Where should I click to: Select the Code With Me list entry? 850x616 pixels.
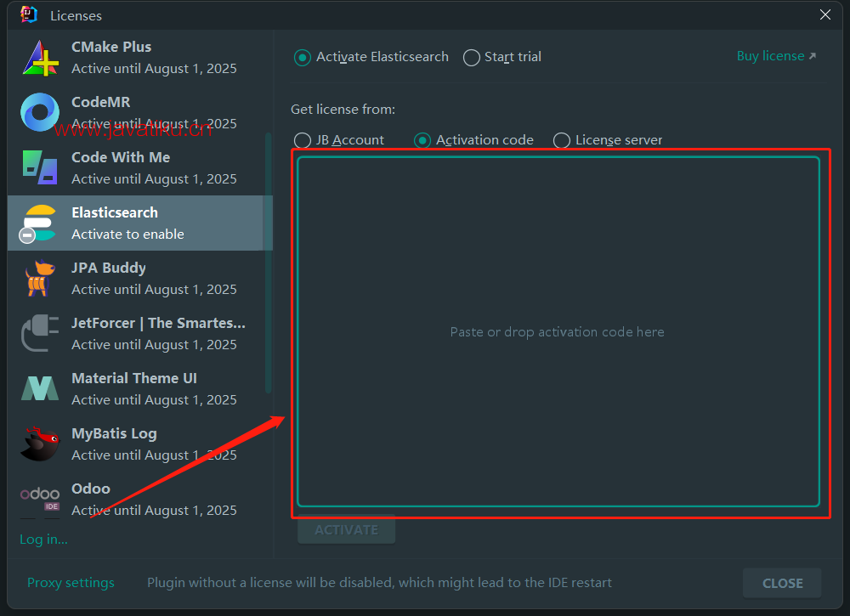click(x=140, y=168)
